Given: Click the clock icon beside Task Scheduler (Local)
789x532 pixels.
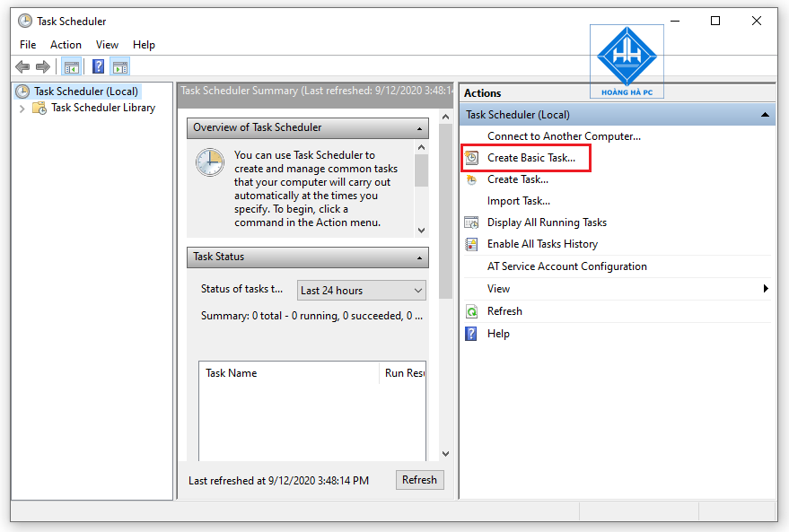Looking at the screenshot, I should coord(22,91).
